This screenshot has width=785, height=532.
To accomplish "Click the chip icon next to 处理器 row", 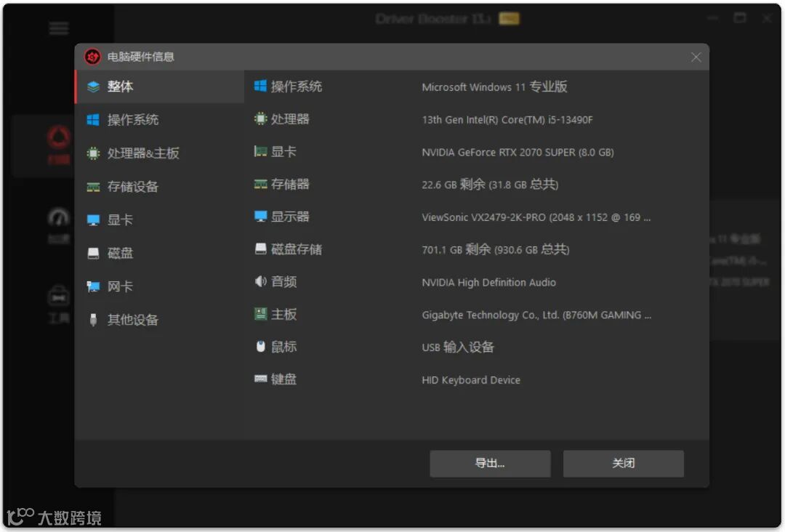I will tap(260, 118).
